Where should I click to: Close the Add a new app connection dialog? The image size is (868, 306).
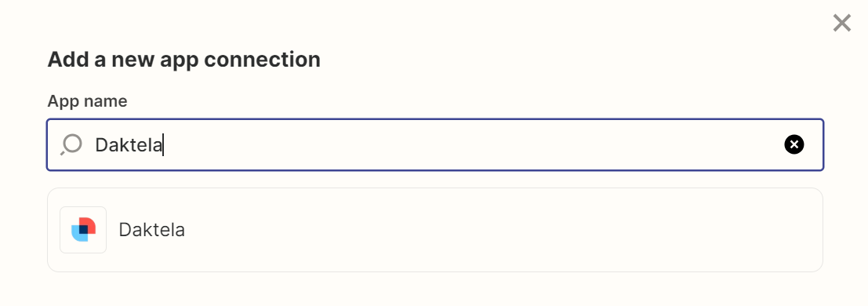(x=841, y=24)
